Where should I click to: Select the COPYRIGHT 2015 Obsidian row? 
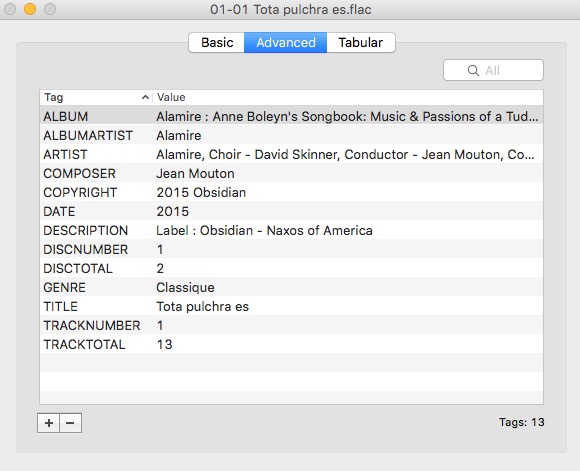click(291, 192)
